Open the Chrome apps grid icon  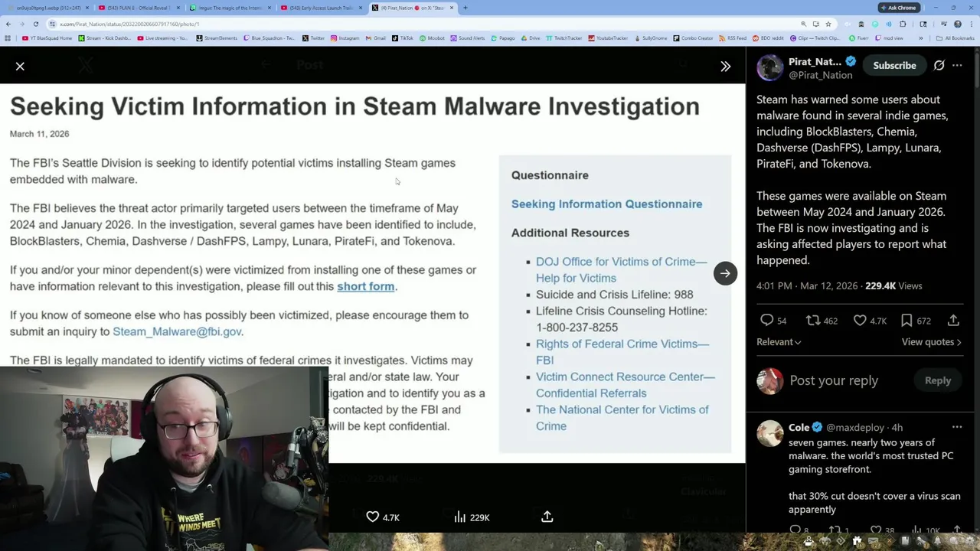(x=8, y=38)
